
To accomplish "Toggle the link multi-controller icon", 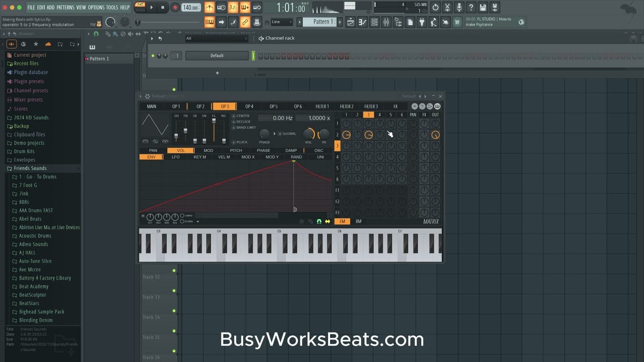I will pyautogui.click(x=245, y=22).
